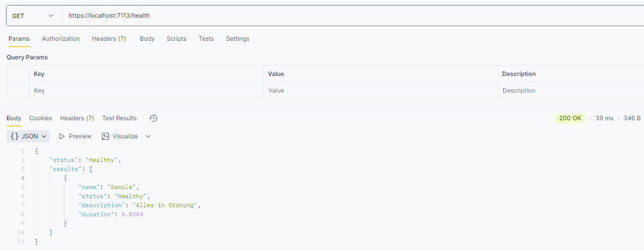Viewport: 644px width, 251px height.
Task: Open the JSON format dropdown
Action: click(x=28, y=136)
